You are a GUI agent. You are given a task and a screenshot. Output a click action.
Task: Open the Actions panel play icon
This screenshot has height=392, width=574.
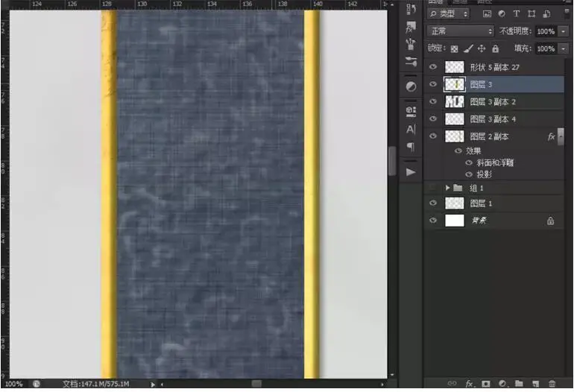pyautogui.click(x=411, y=172)
